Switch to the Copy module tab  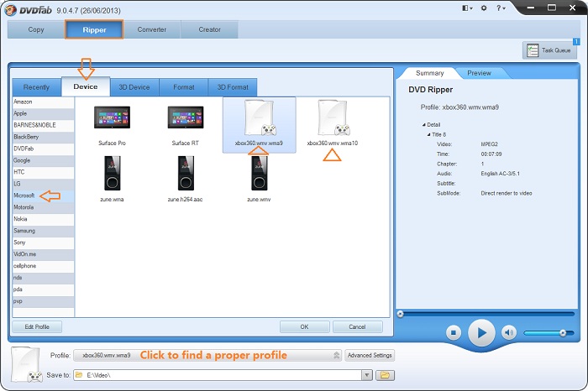point(36,29)
